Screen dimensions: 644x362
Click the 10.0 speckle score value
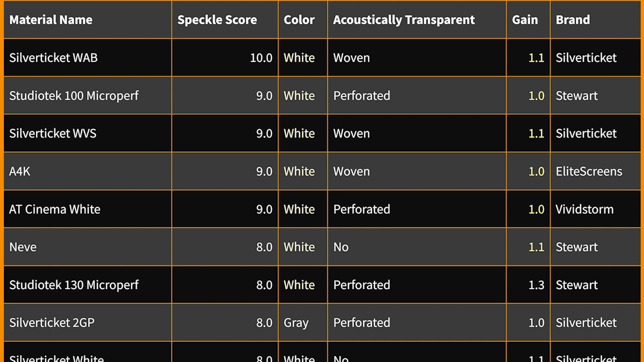261,58
